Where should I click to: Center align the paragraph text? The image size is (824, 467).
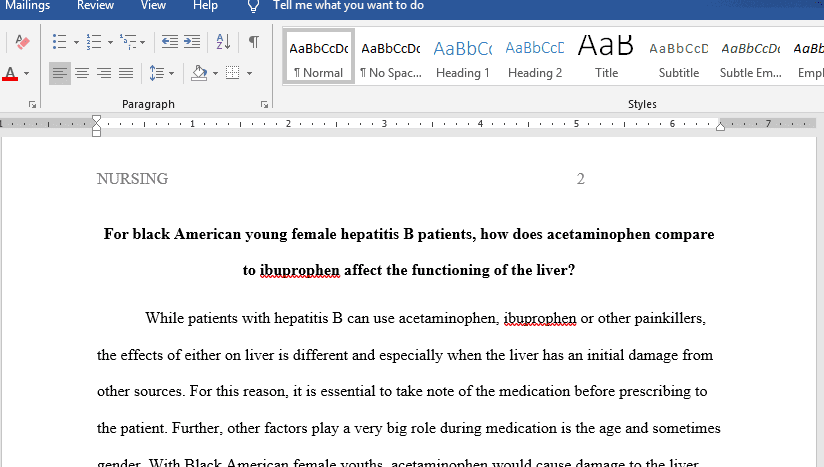(82, 73)
